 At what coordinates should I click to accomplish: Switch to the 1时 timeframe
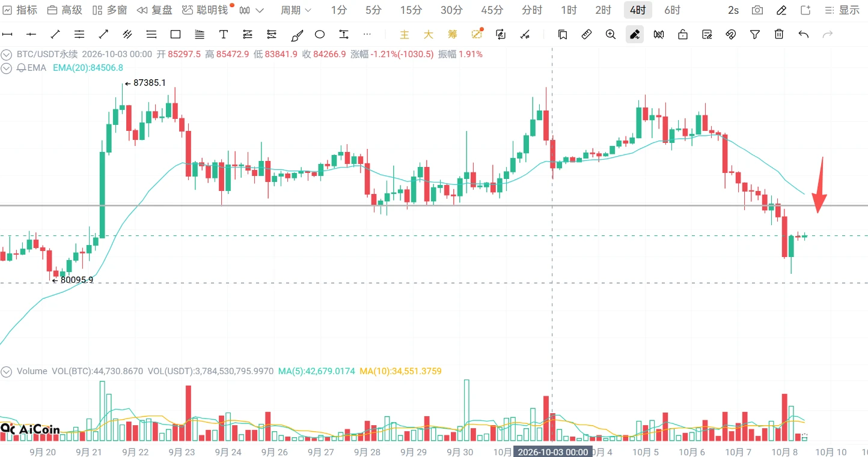[x=569, y=10]
